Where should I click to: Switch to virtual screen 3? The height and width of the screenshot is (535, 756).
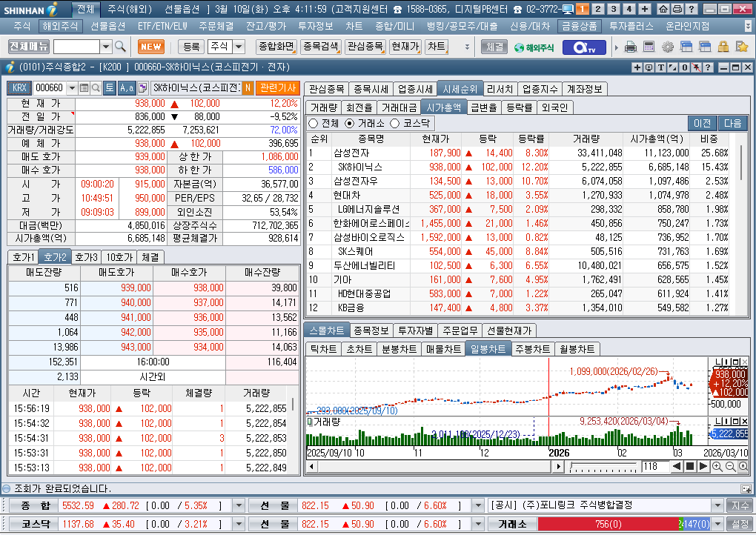613,9
